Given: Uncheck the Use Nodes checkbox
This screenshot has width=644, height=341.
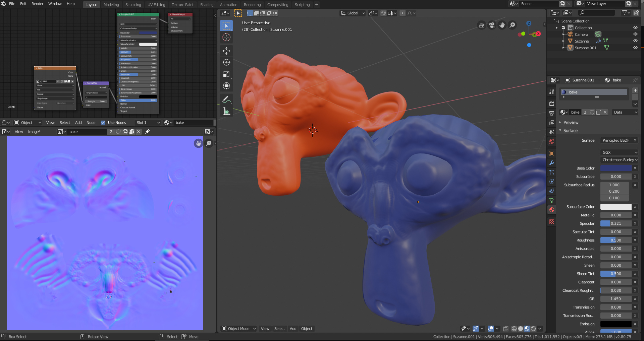Looking at the screenshot, I should click(103, 123).
